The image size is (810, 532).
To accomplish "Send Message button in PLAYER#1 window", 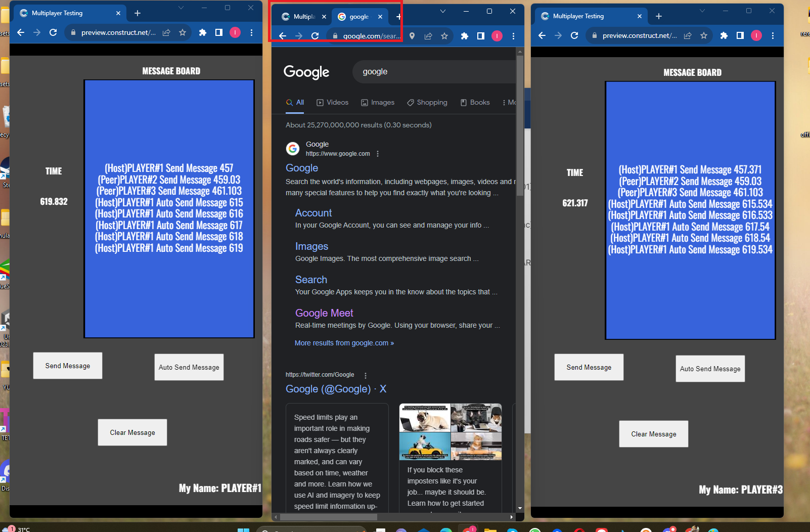I will pyautogui.click(x=68, y=366).
